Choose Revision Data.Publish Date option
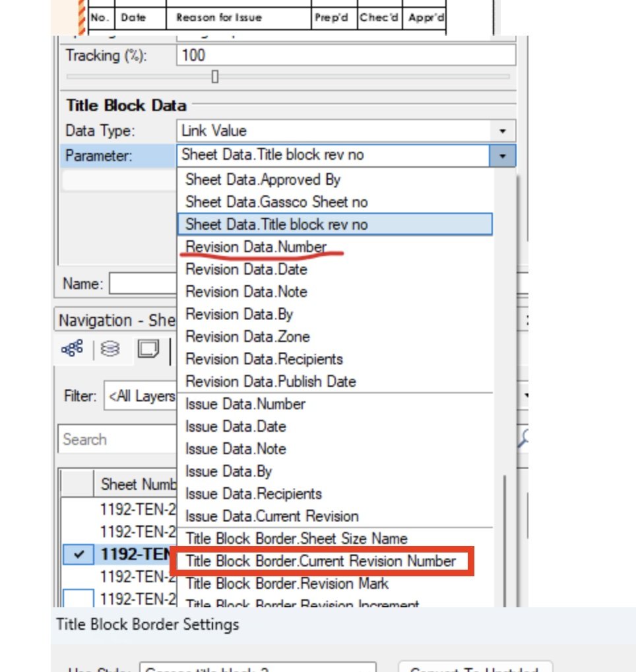This screenshot has width=636, height=672. [x=270, y=382]
